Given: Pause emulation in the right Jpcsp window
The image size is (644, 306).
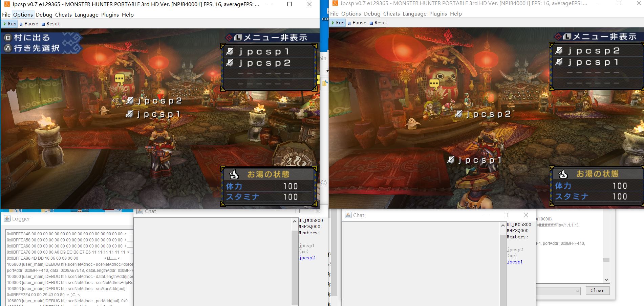Looking at the screenshot, I should [x=357, y=23].
